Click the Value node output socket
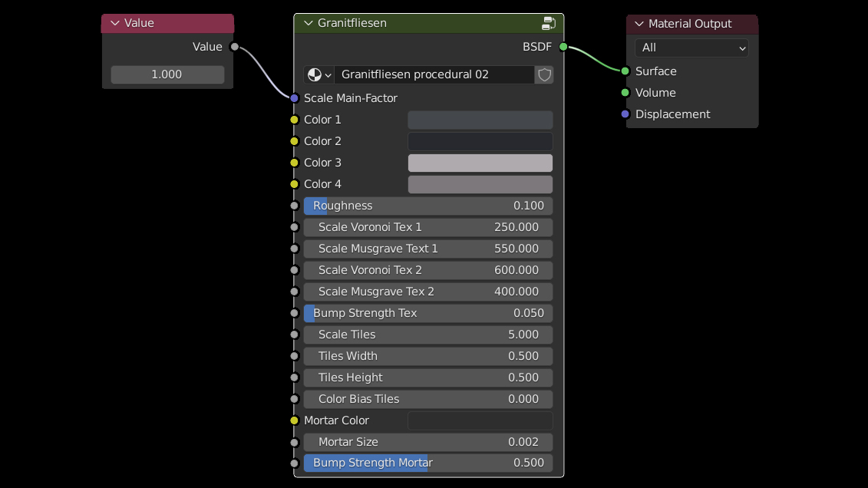The width and height of the screenshot is (868, 488). pos(235,47)
